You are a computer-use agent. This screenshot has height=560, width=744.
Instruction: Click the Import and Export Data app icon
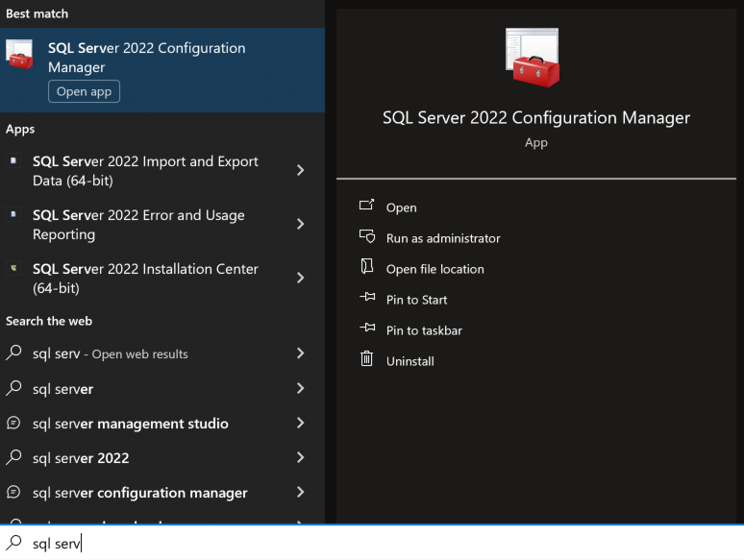tap(13, 160)
